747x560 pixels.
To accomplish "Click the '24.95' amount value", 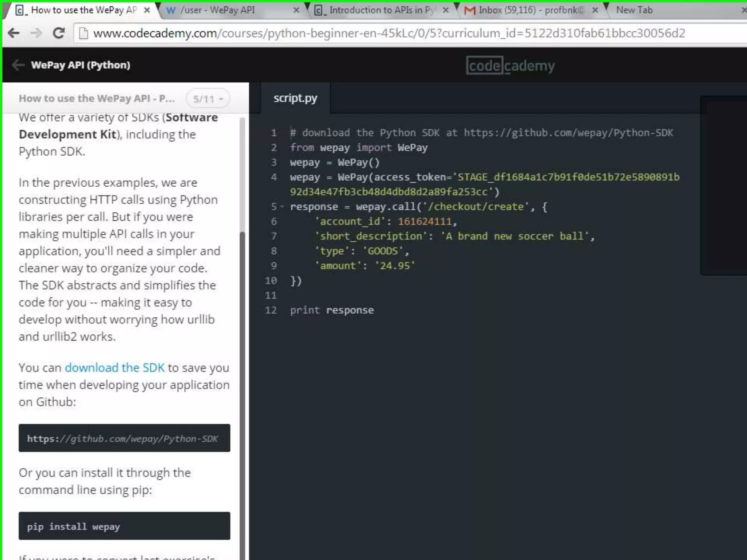I will coord(395,266).
